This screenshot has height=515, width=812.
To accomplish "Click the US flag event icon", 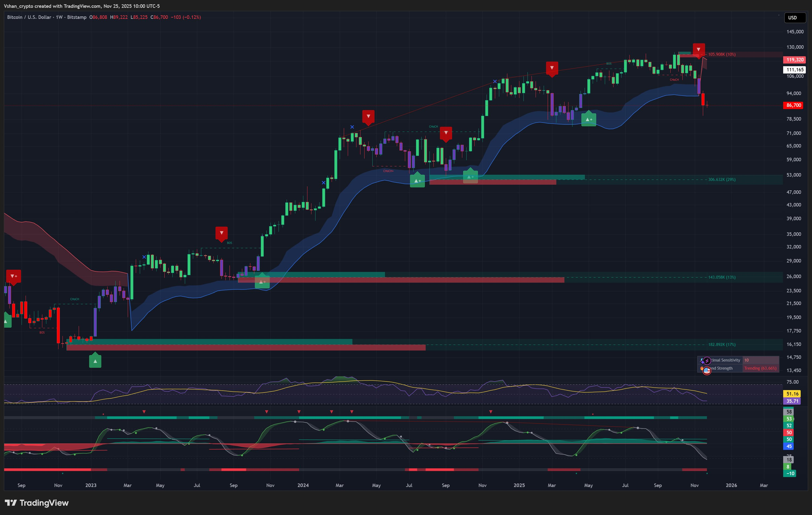I will click(x=707, y=370).
